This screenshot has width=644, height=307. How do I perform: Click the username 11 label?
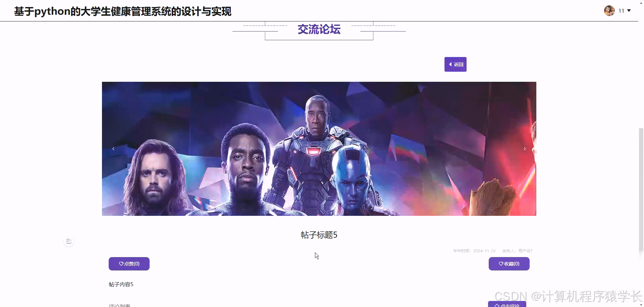pyautogui.click(x=621, y=11)
